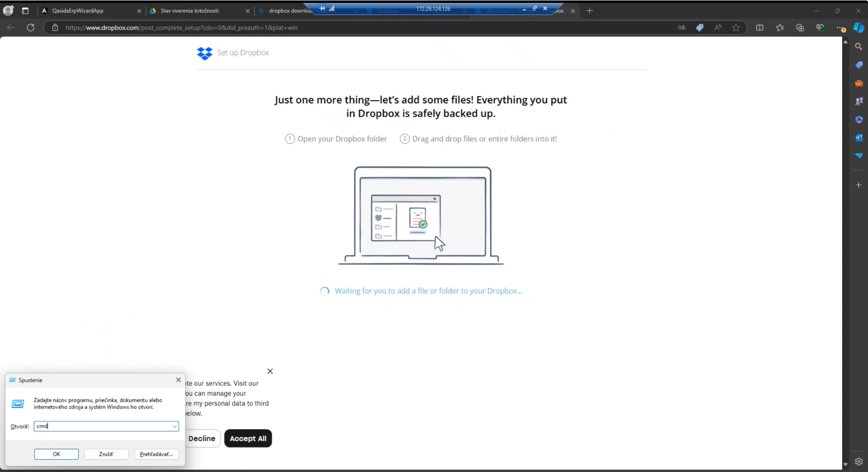
Task: Open sidebar Shopping tag icon
Action: click(859, 65)
